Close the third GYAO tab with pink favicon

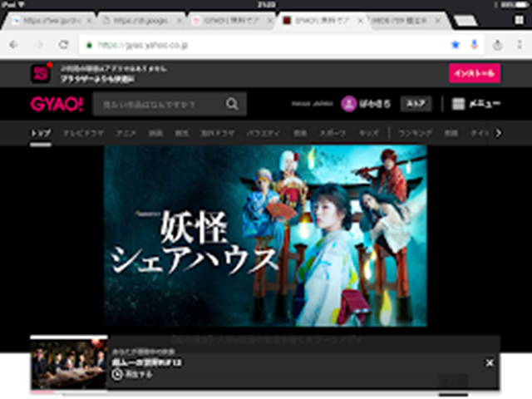pyautogui.click(x=270, y=21)
